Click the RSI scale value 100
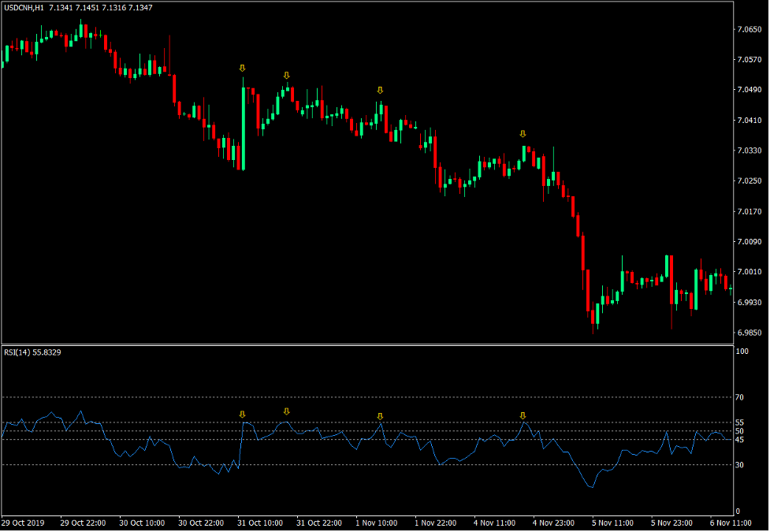Image resolution: width=770 pixels, height=532 pixels. click(x=742, y=352)
